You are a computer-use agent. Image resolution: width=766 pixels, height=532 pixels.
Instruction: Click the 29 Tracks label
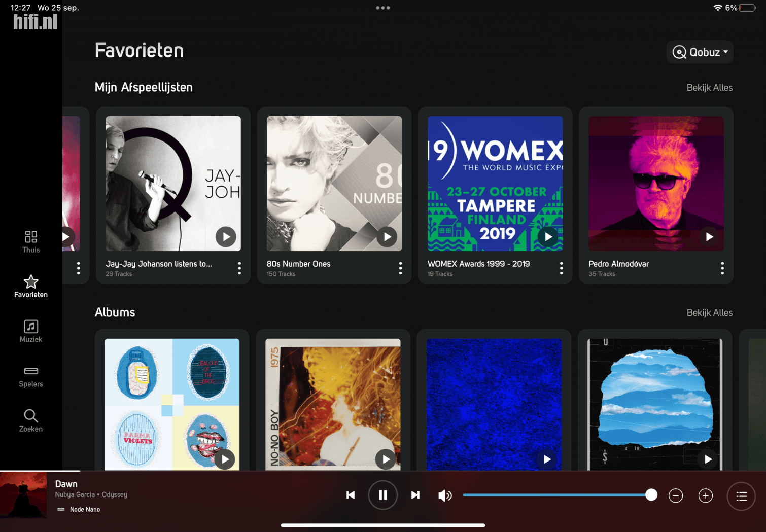pyautogui.click(x=119, y=274)
